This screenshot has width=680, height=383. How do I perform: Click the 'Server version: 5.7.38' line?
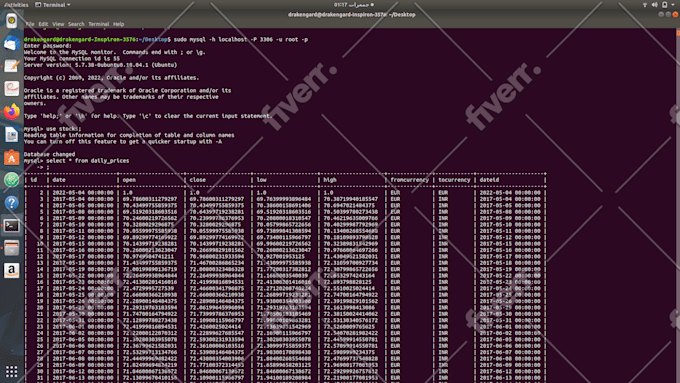click(100, 65)
